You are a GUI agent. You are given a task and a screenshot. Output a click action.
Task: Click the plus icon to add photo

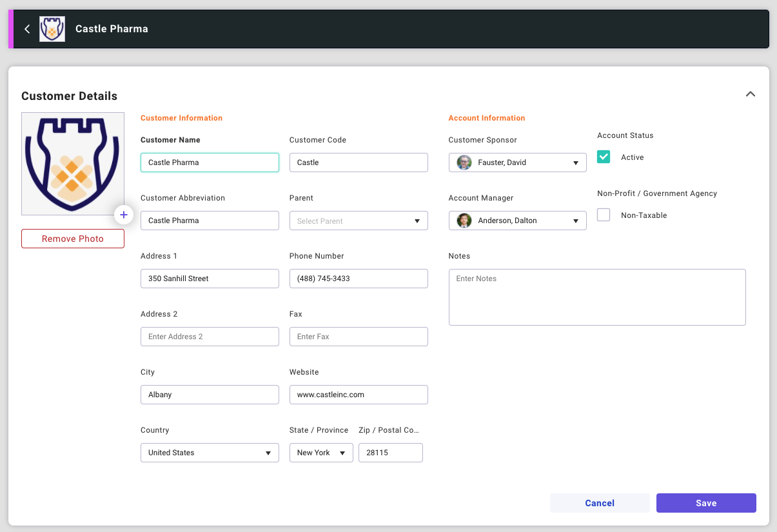124,215
